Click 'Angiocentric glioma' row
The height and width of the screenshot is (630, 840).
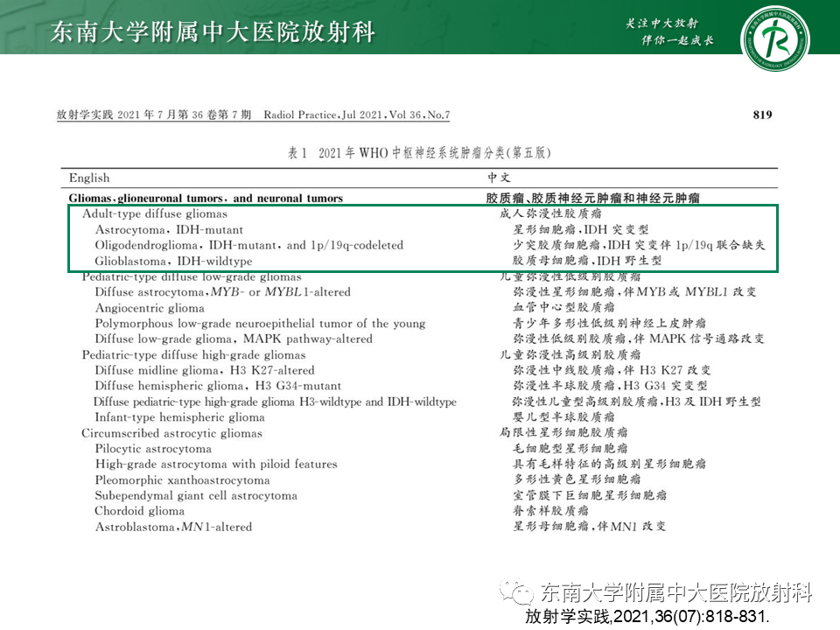point(150,308)
